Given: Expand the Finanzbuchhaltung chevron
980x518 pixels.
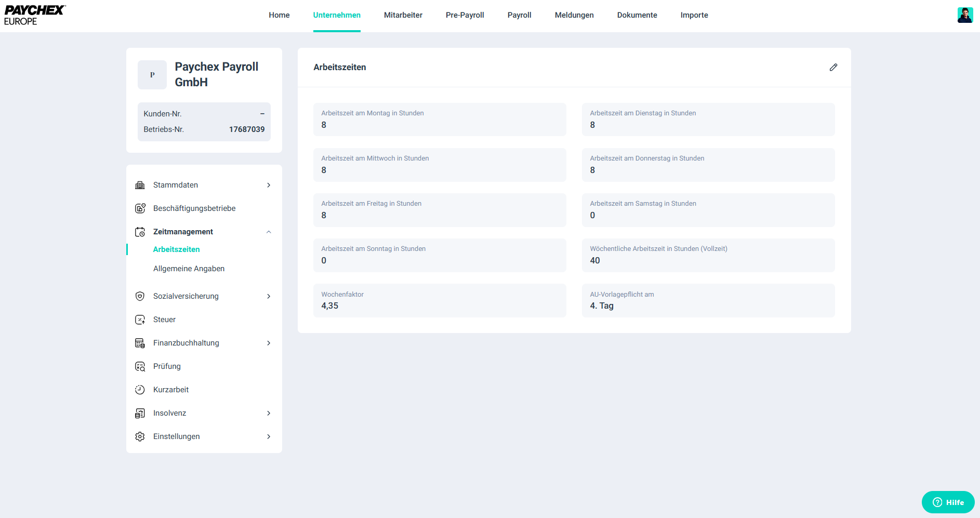Looking at the screenshot, I should point(269,343).
